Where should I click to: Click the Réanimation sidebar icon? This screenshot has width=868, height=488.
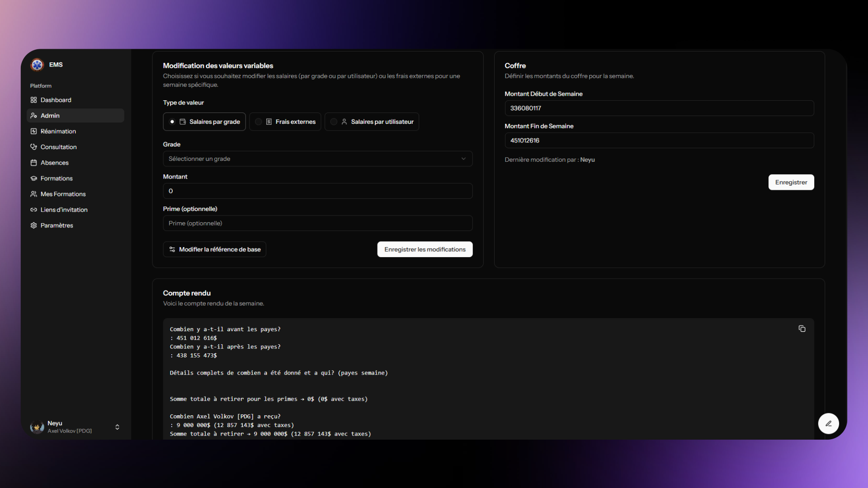pos(33,131)
